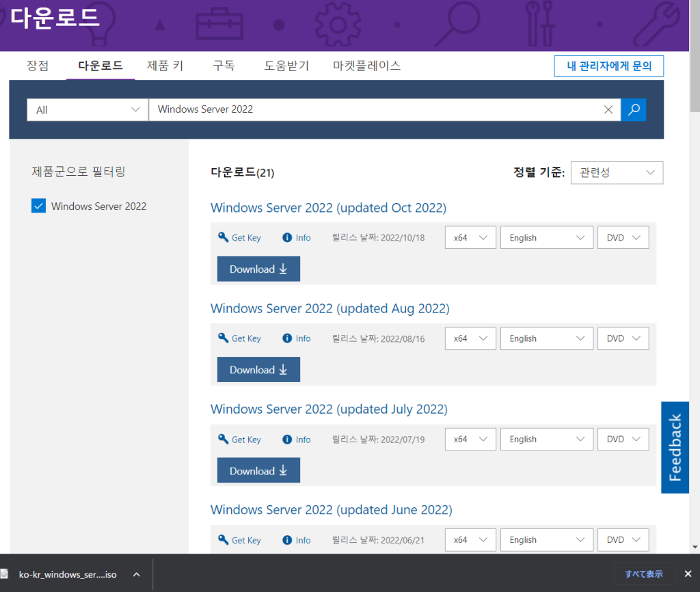Image resolution: width=700 pixels, height=592 pixels.
Task: Click Get Key for Oct 2022 release
Action: (240, 238)
